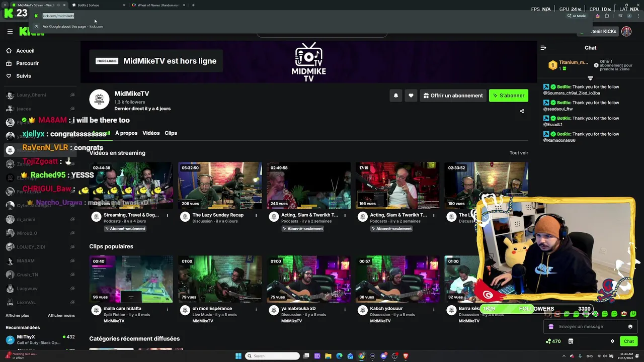
Task: Click Afficher moins in followed channels
Action: [x=61, y=315]
